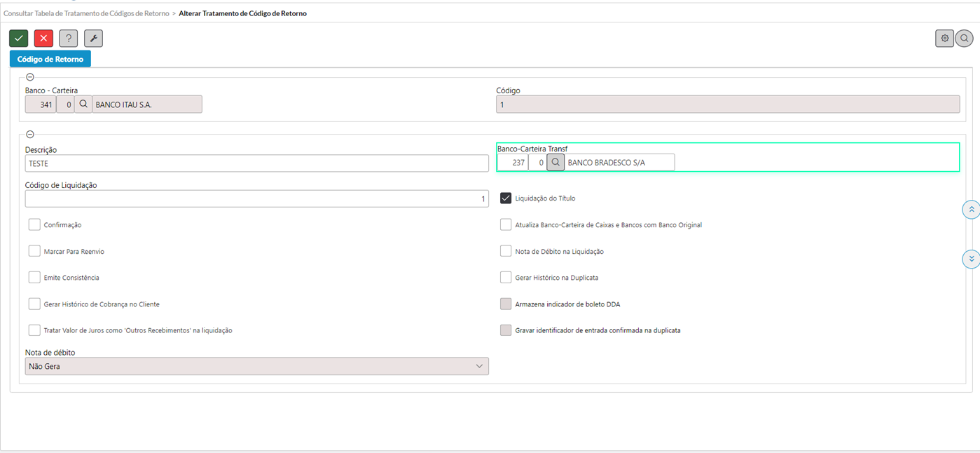
Task: Open the Nota de débito dropdown
Action: 256,366
